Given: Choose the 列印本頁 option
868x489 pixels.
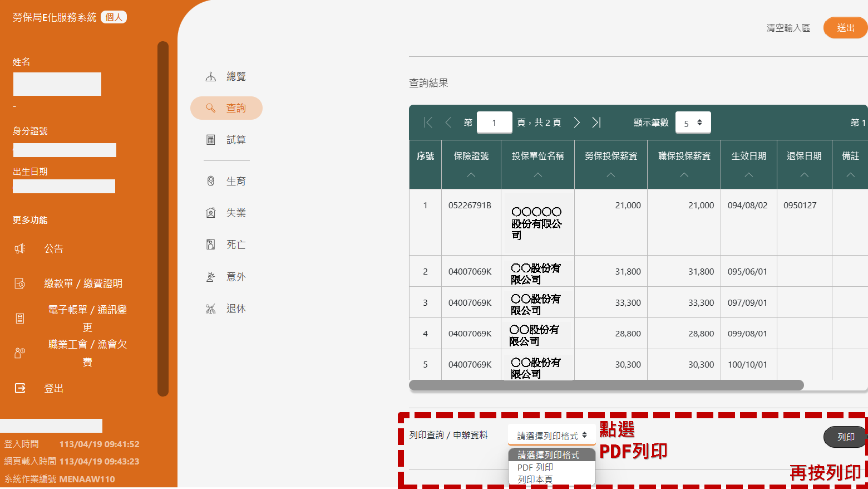Looking at the screenshot, I should click(x=551, y=479).
